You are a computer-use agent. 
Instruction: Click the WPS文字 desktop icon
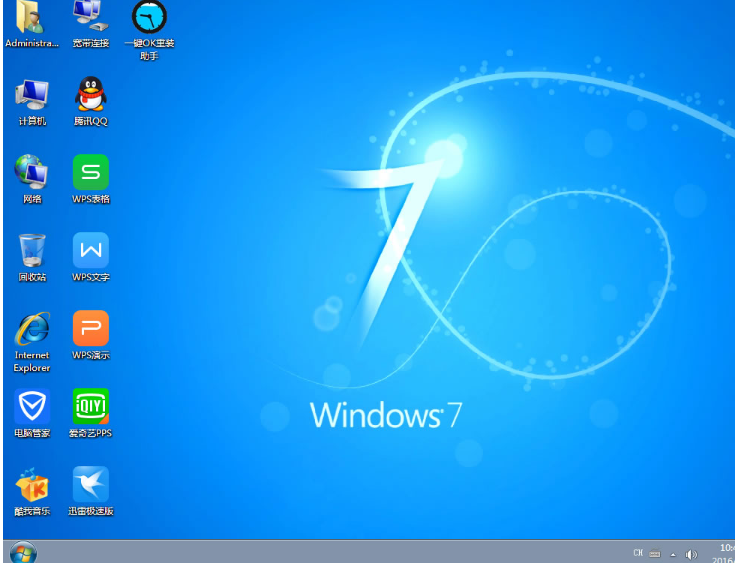tap(90, 251)
